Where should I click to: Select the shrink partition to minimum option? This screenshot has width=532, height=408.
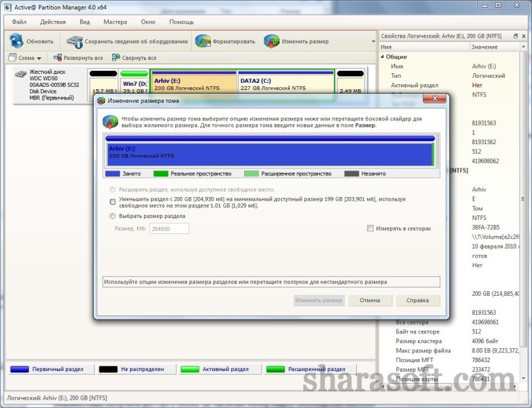click(113, 202)
